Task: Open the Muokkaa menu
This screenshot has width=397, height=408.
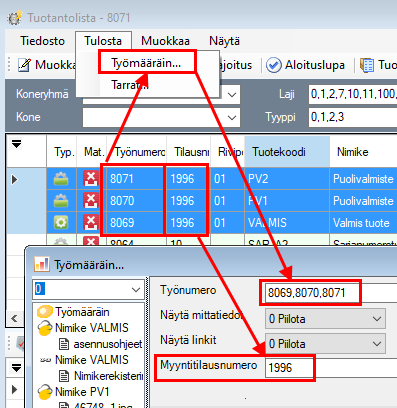Action: 165,41
